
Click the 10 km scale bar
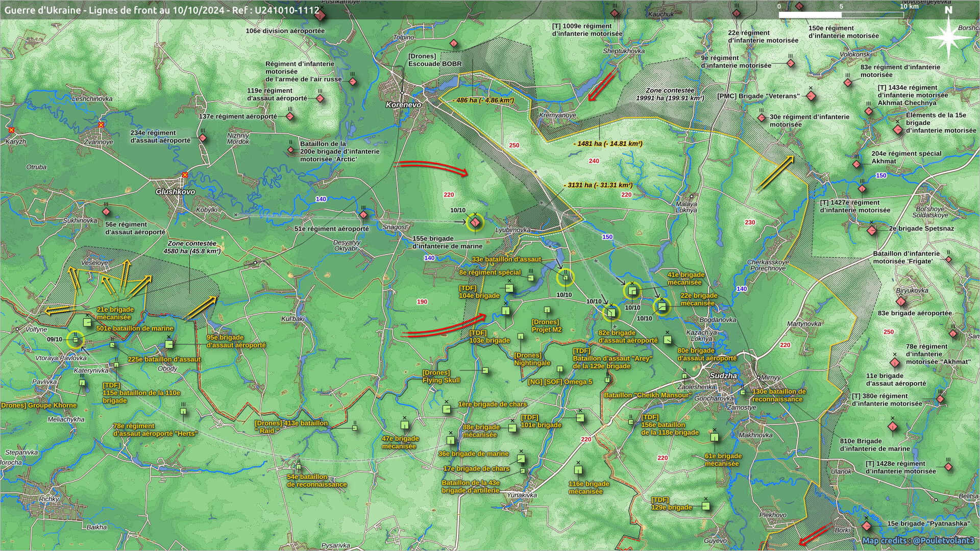841,15
